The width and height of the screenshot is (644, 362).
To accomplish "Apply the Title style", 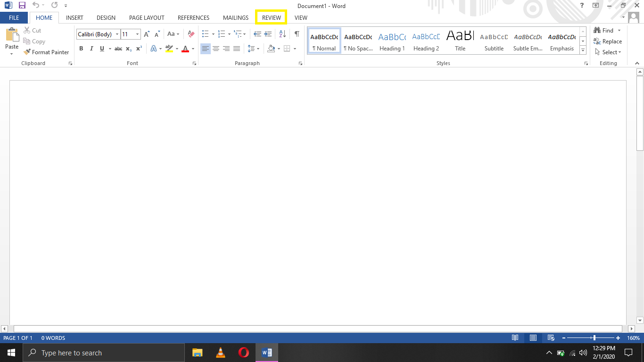I will pyautogui.click(x=460, y=41).
